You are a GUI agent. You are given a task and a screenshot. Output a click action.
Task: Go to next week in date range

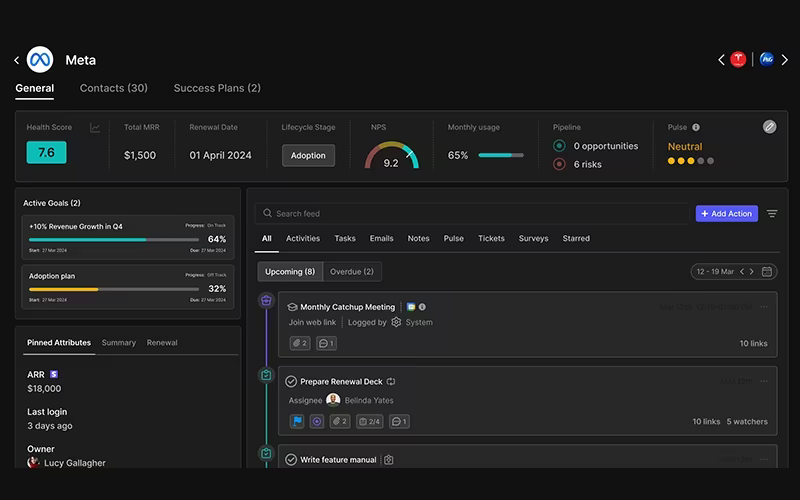(x=752, y=271)
